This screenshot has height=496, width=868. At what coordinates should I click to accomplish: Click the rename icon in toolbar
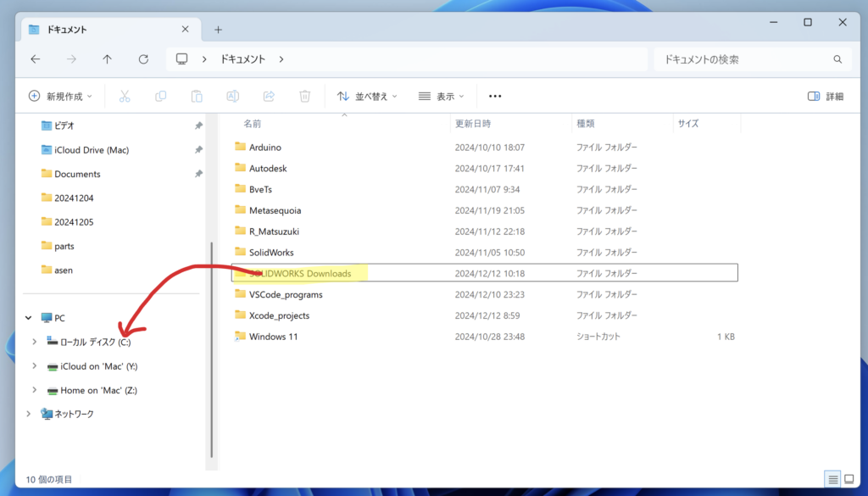tap(232, 97)
